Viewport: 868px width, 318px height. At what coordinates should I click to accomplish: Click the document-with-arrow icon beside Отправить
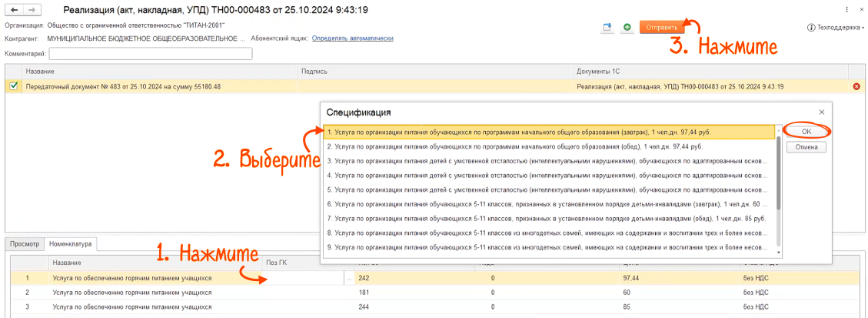click(607, 27)
